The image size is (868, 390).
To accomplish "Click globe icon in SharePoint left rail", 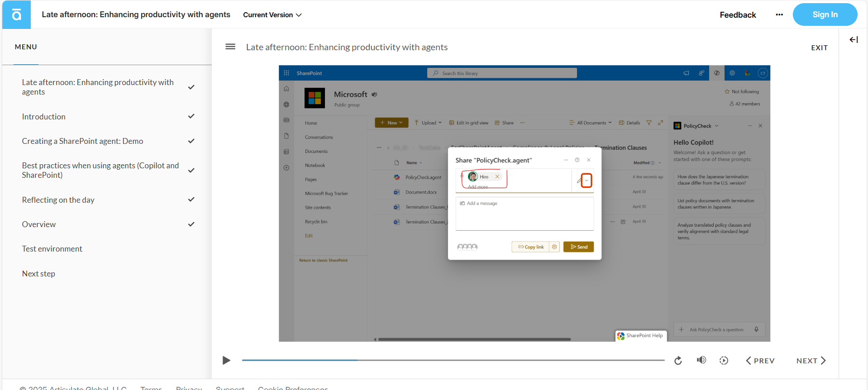I will pyautogui.click(x=286, y=105).
